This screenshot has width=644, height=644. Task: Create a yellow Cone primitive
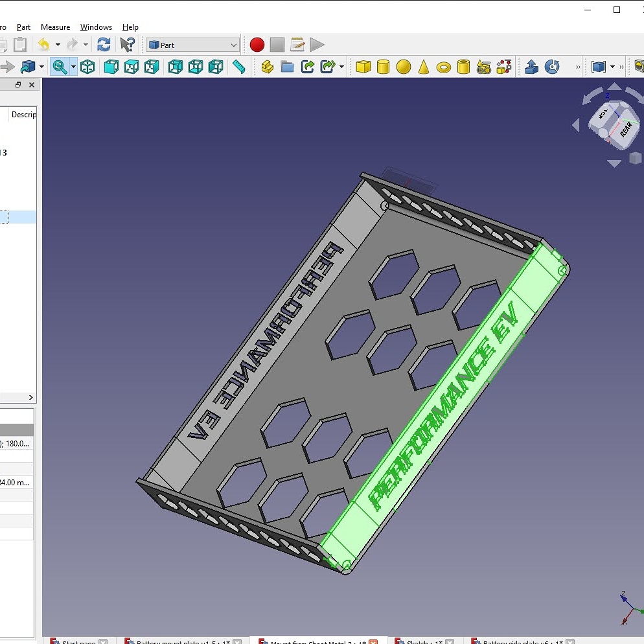(x=424, y=67)
